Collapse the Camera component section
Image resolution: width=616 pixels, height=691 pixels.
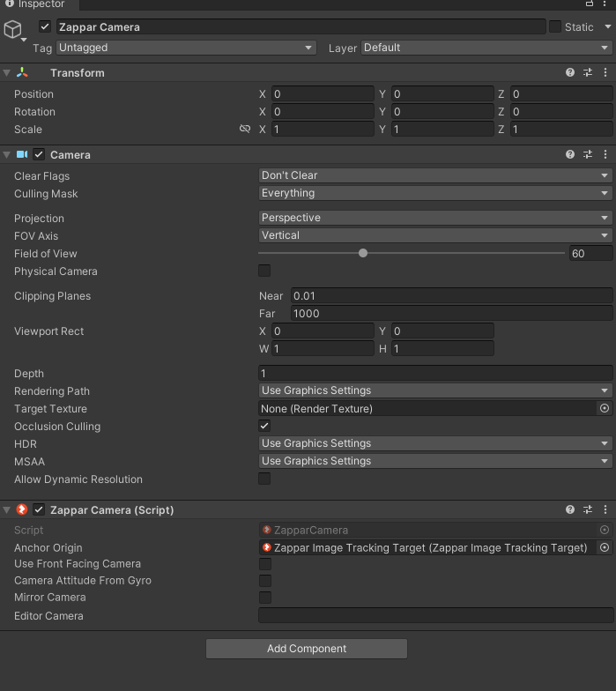(x=7, y=155)
